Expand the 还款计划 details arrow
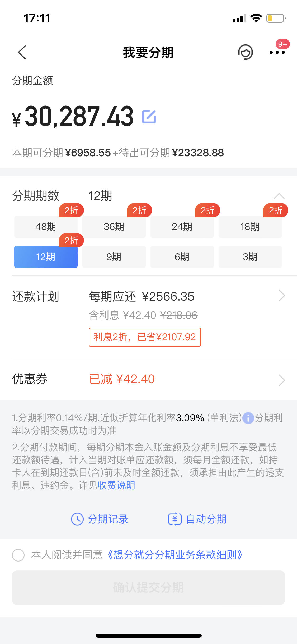This screenshot has width=297, height=644. click(282, 296)
